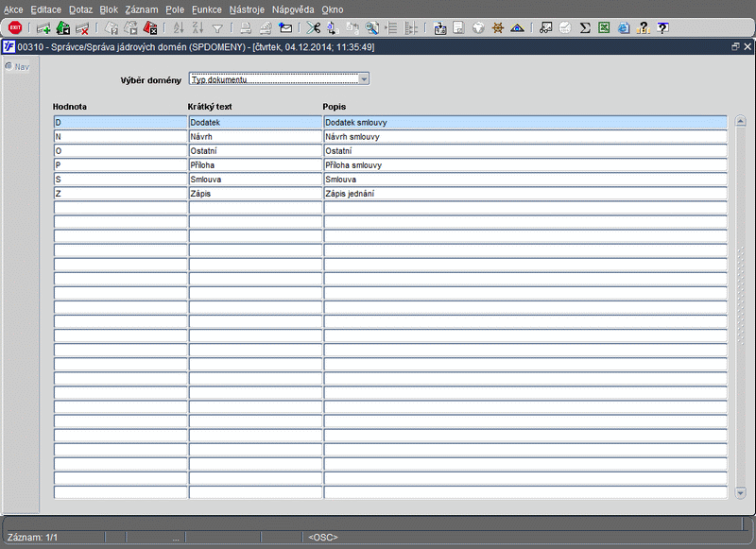The width and height of the screenshot is (756, 549).
Task: Select the Hodnota cell 'Z'
Action: 120,194
